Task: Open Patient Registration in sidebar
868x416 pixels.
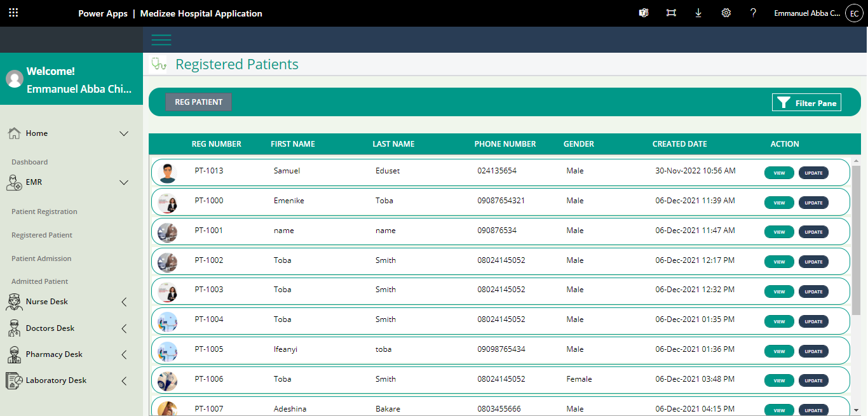Action: (44, 211)
